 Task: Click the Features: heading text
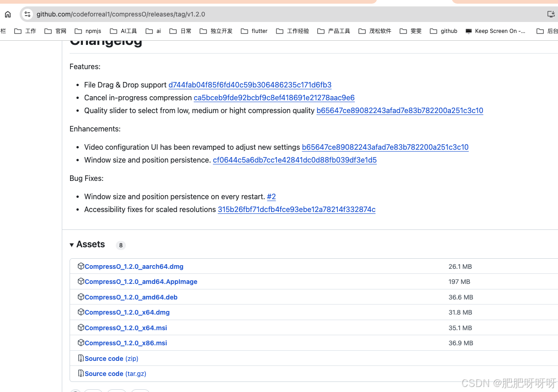(85, 66)
